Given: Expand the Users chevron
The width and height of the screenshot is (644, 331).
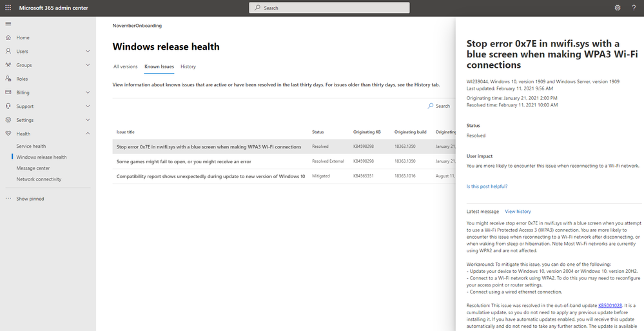Looking at the screenshot, I should (x=88, y=52).
